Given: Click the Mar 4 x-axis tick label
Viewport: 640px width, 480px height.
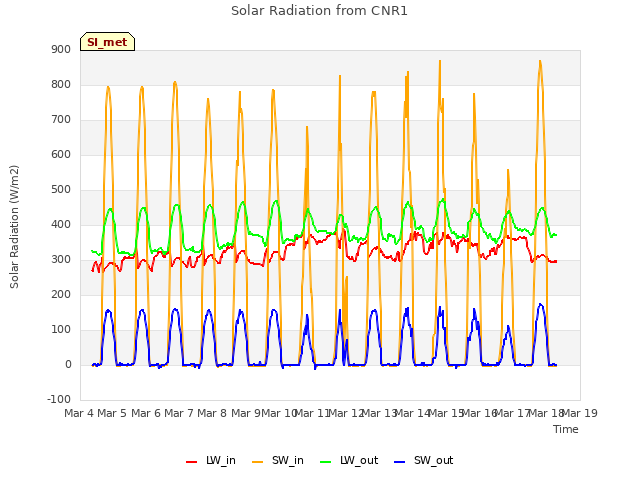Looking at the screenshot, I should pyautogui.click(x=79, y=413).
